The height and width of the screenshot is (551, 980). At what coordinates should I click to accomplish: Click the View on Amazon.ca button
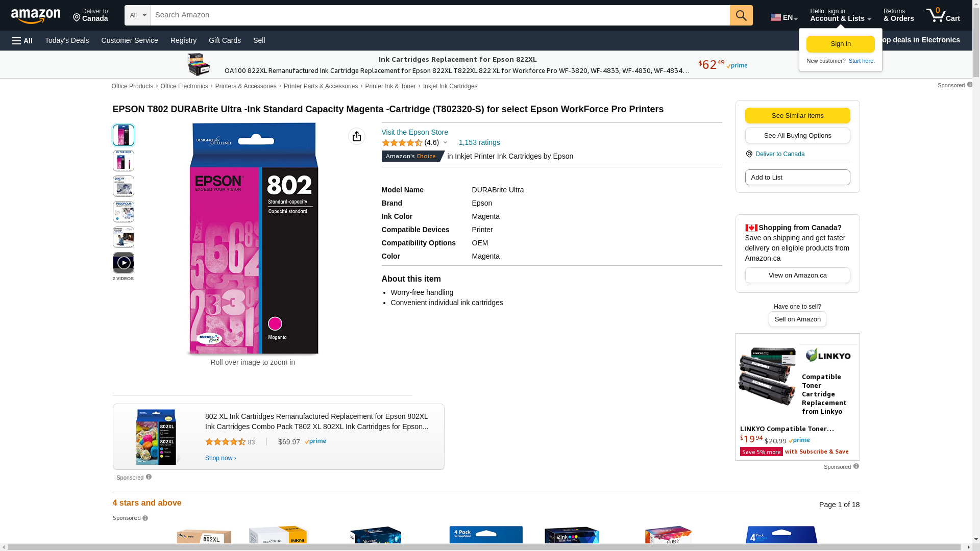[797, 275]
